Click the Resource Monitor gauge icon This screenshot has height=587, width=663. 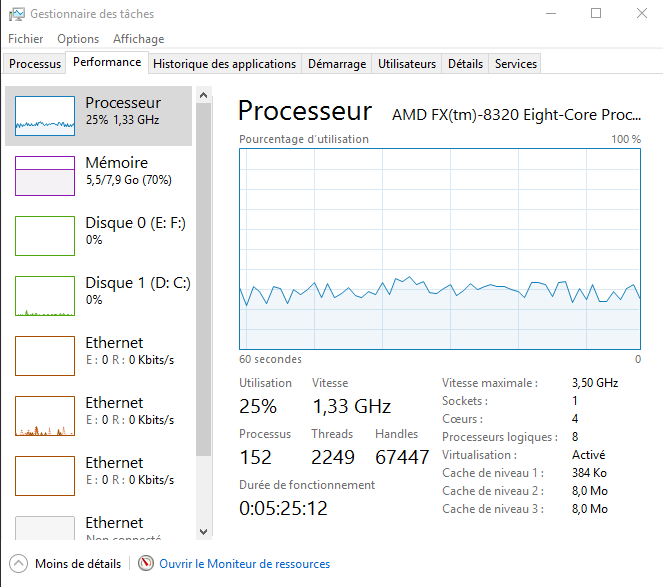[x=146, y=563]
